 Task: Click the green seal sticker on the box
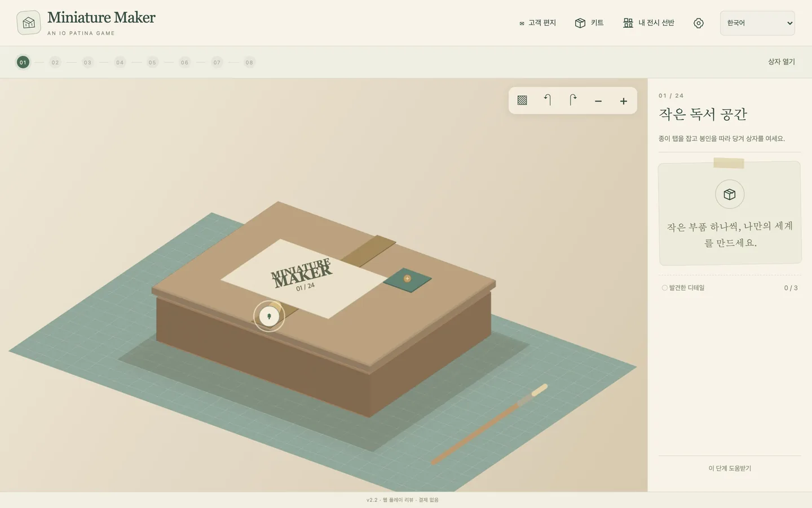coord(407,279)
